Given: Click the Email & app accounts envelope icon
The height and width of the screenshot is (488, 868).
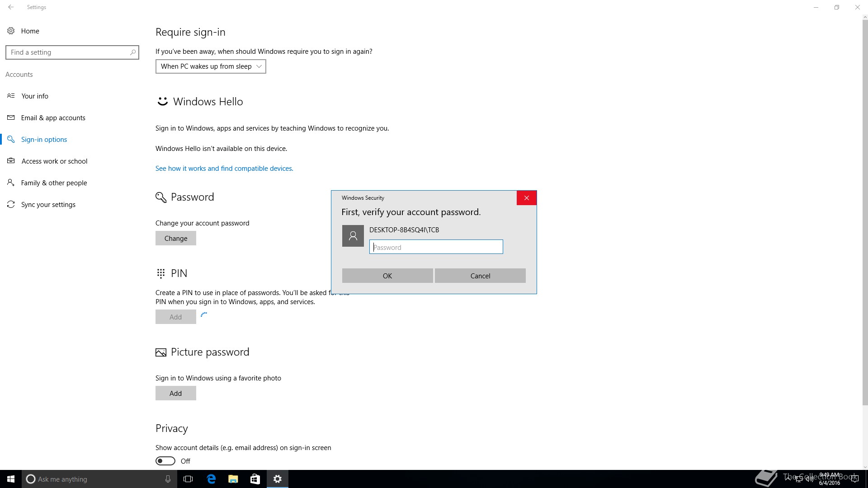Looking at the screenshot, I should 11,117.
